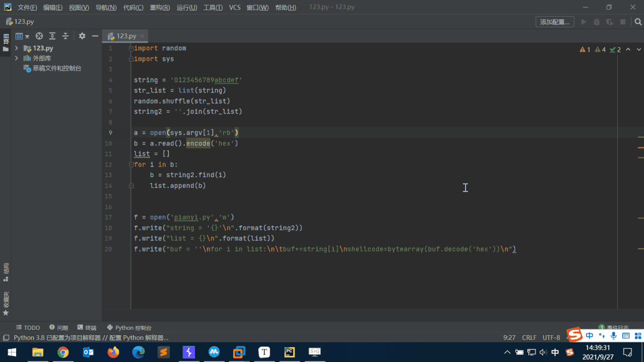644x362 pixels.
Task: Click the locate/select opened file crosshair icon
Action: click(39, 36)
